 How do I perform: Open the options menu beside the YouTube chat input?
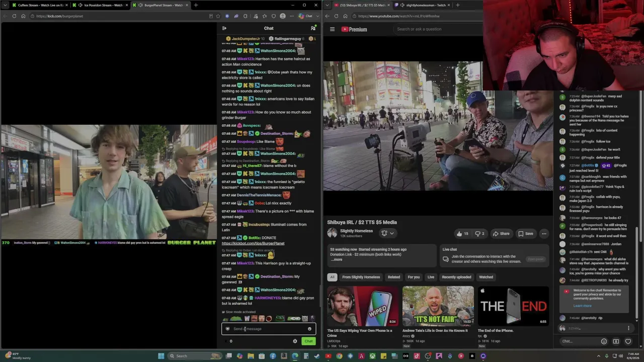point(628,328)
